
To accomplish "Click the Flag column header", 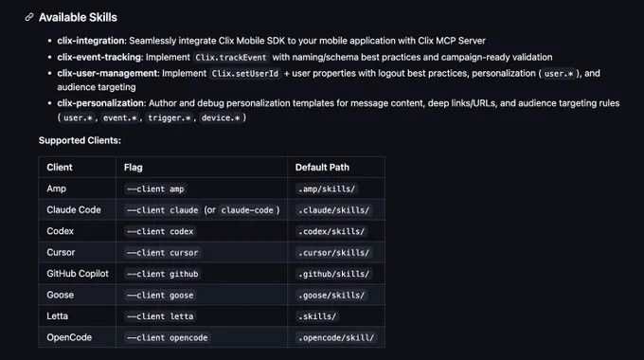I will click(x=134, y=168).
